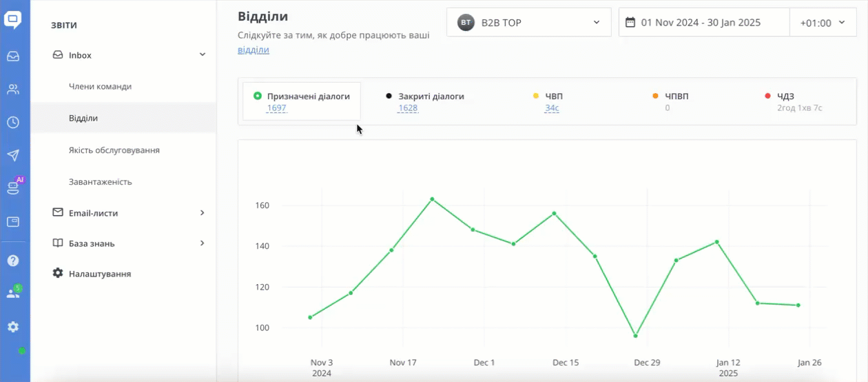Open the settings gear in left rail
The width and height of the screenshot is (868, 382).
tap(13, 327)
